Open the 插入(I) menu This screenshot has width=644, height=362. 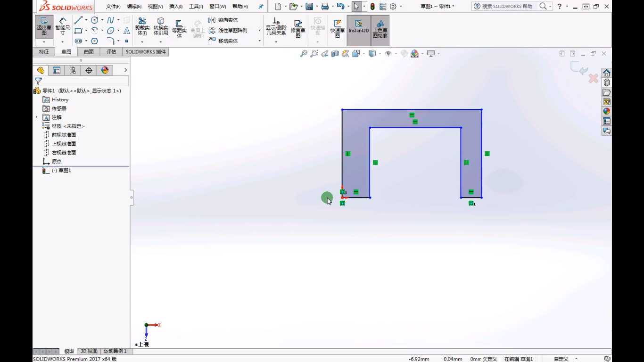[x=176, y=7]
